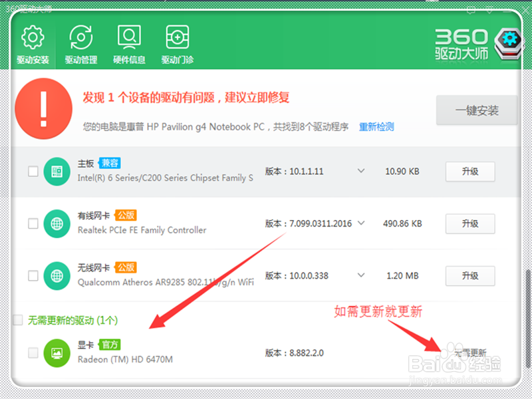This screenshot has height=399, width=532.
Task: Click 升级 for the 有线网卡 driver
Action: (470, 223)
